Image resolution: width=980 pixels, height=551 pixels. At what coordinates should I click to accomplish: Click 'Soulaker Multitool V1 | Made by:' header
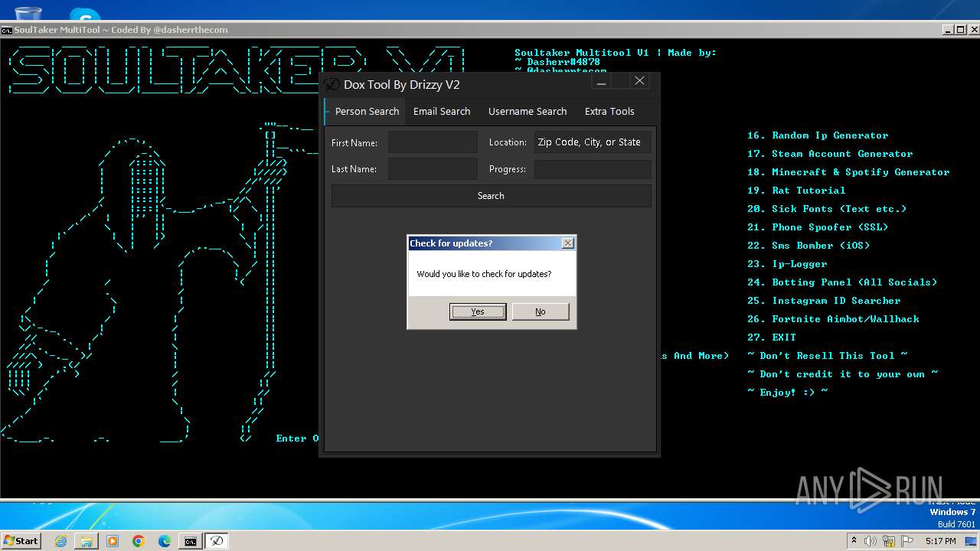(616, 53)
